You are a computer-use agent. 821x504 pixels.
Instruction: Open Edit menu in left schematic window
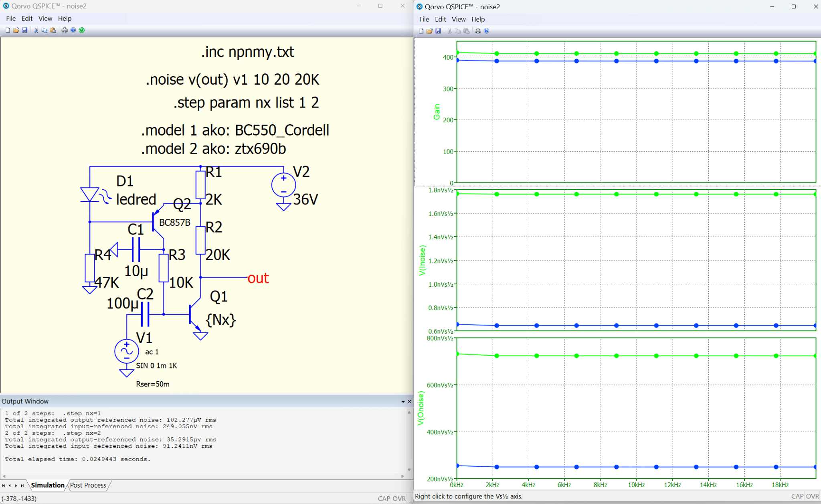[27, 18]
